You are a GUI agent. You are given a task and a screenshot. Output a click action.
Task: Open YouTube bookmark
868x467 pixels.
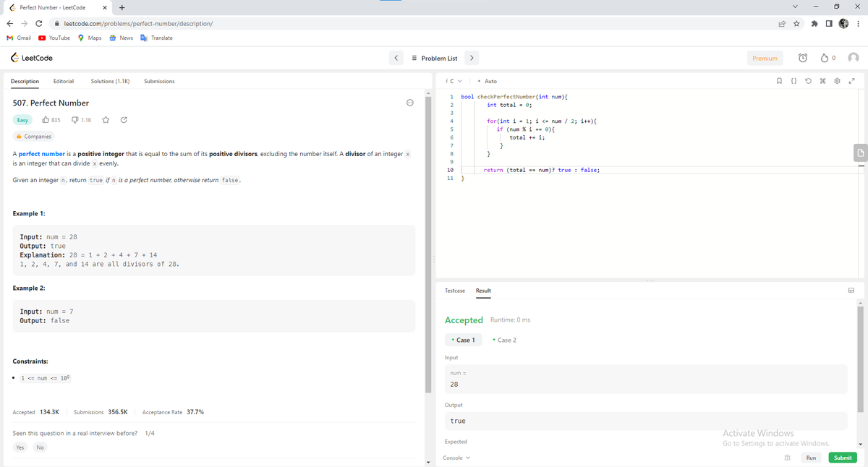54,38
